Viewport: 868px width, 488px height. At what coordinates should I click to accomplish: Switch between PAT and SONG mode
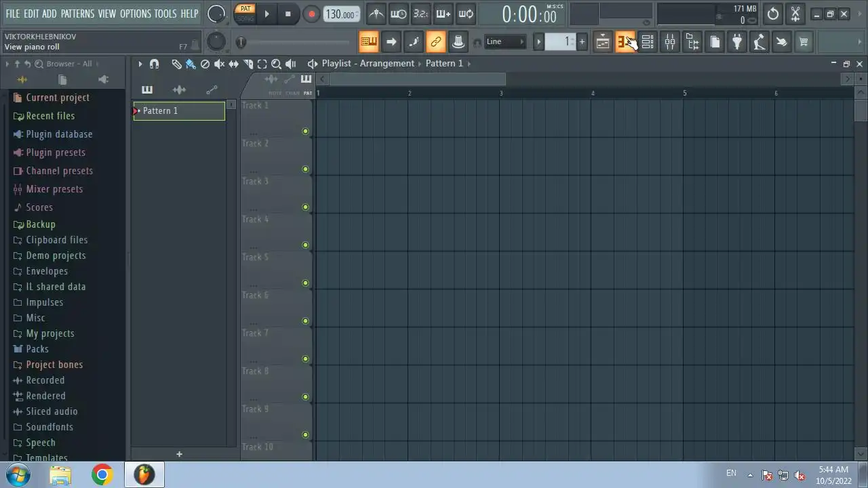245,14
